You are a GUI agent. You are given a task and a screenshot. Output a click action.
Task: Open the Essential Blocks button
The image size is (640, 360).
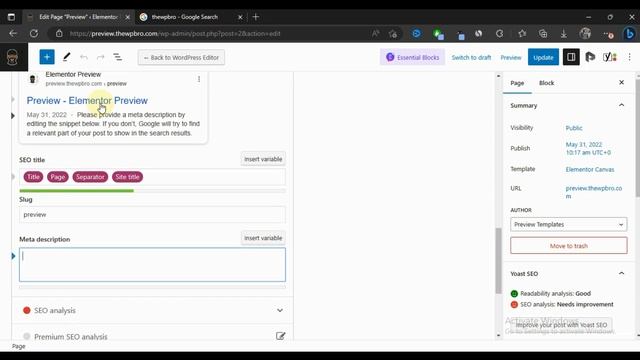click(412, 57)
